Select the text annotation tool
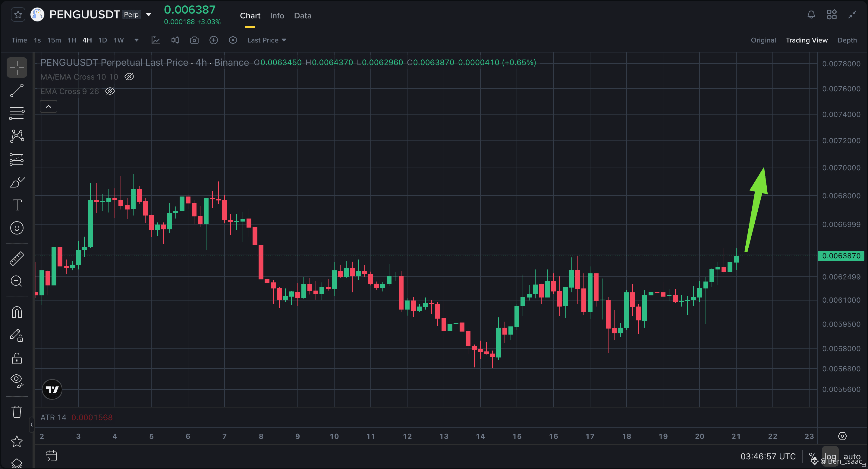Screen dimensions: 868x469 click(x=17, y=205)
